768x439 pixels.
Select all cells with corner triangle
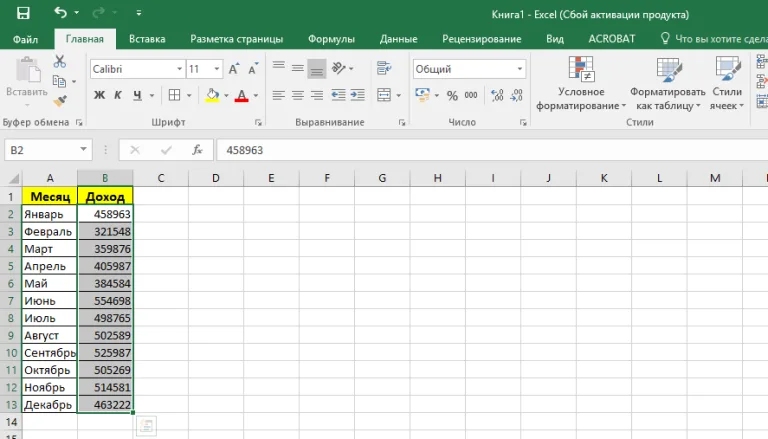[x=14, y=178]
